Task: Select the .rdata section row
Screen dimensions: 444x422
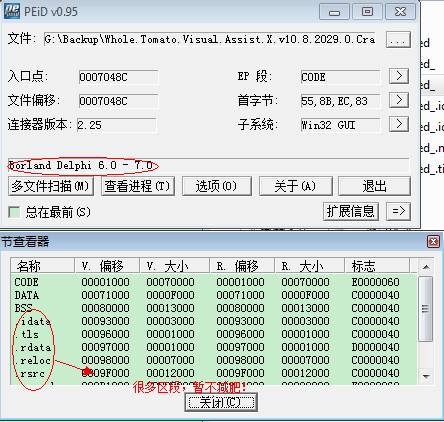Action: click(x=213, y=347)
